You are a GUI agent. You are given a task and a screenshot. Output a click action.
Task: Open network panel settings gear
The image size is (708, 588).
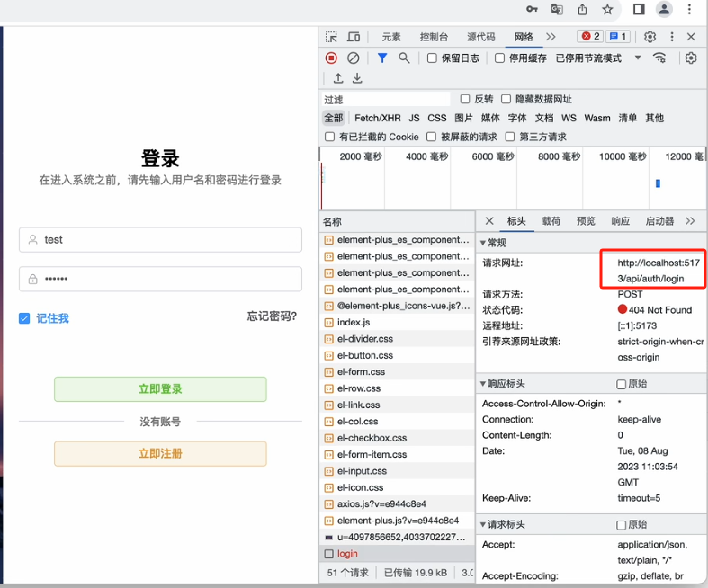click(x=691, y=58)
